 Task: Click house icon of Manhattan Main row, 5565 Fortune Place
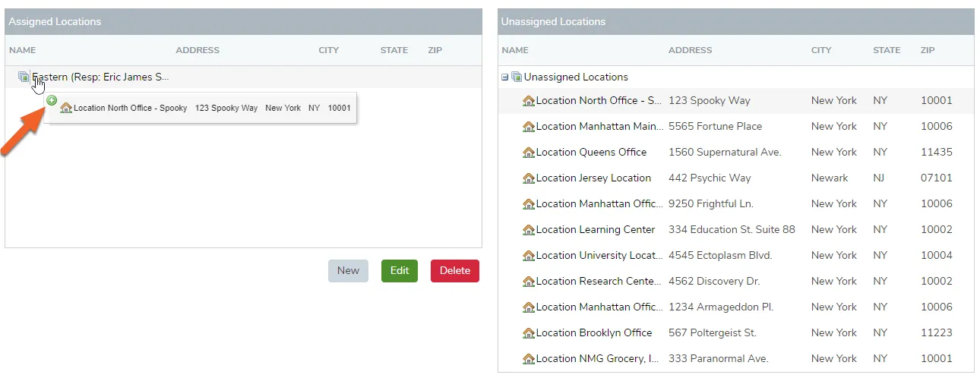click(x=529, y=127)
